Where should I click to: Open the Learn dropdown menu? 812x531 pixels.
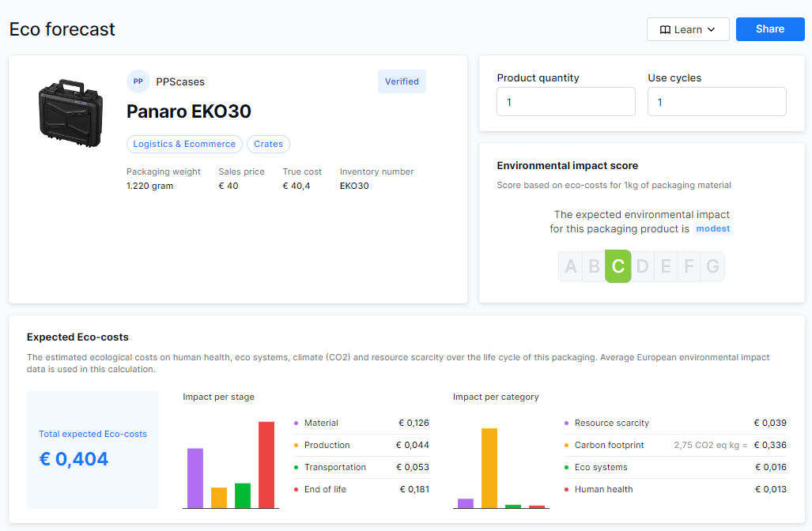click(x=688, y=29)
